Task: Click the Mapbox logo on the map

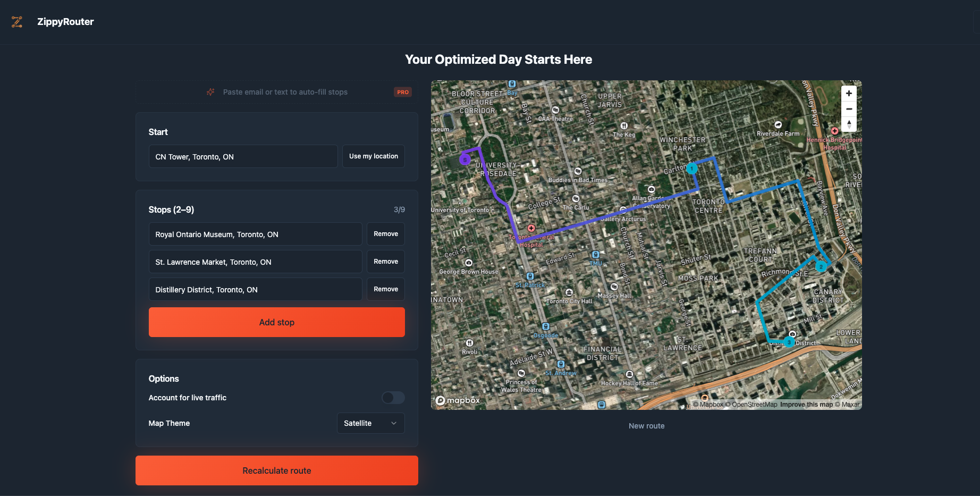Action: coord(457,400)
